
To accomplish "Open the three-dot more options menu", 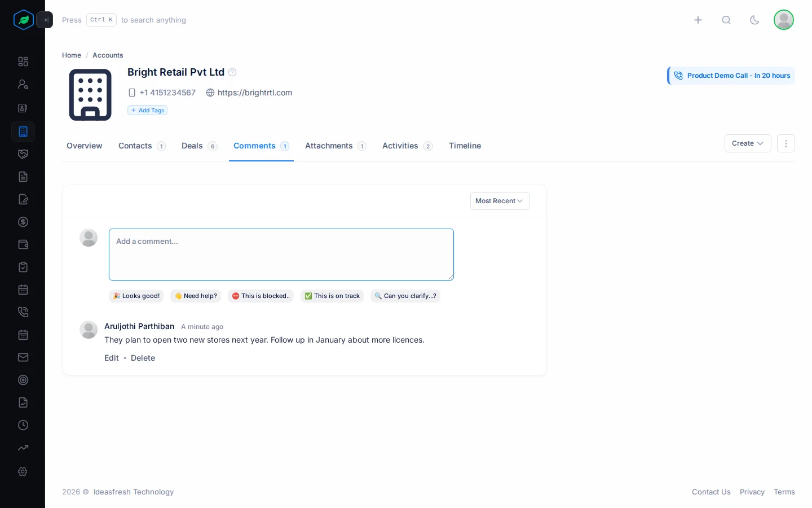I will click(x=786, y=143).
